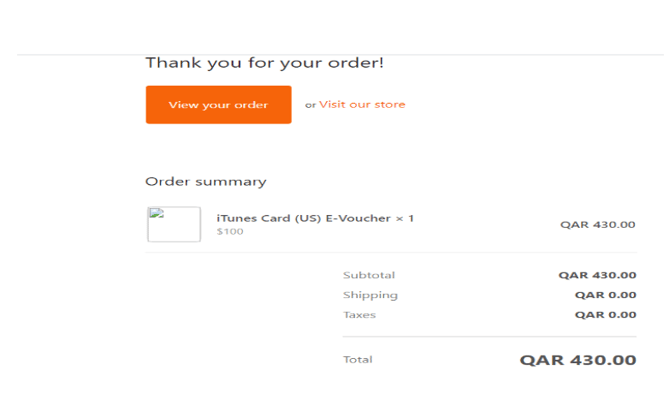Click the horizontal line at page top

334,54
